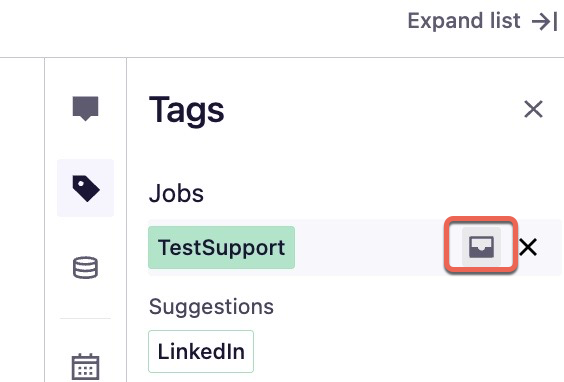
Task: Click the Expand list text link
Action: [464, 21]
